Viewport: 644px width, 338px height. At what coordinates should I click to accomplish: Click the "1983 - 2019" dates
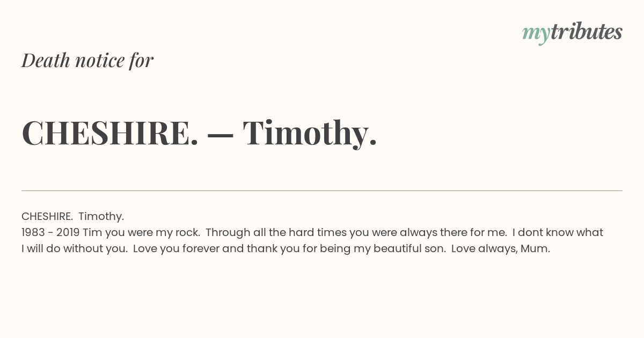[50, 232]
